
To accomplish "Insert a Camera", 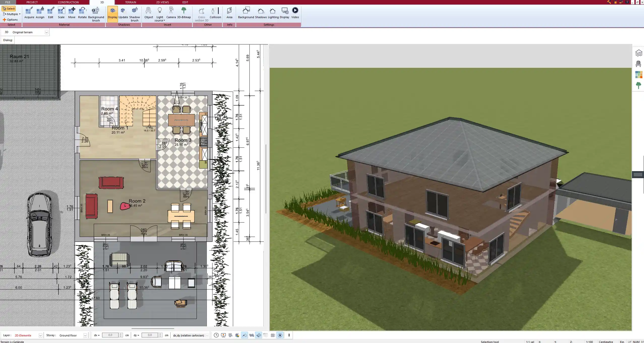I will tap(171, 13).
